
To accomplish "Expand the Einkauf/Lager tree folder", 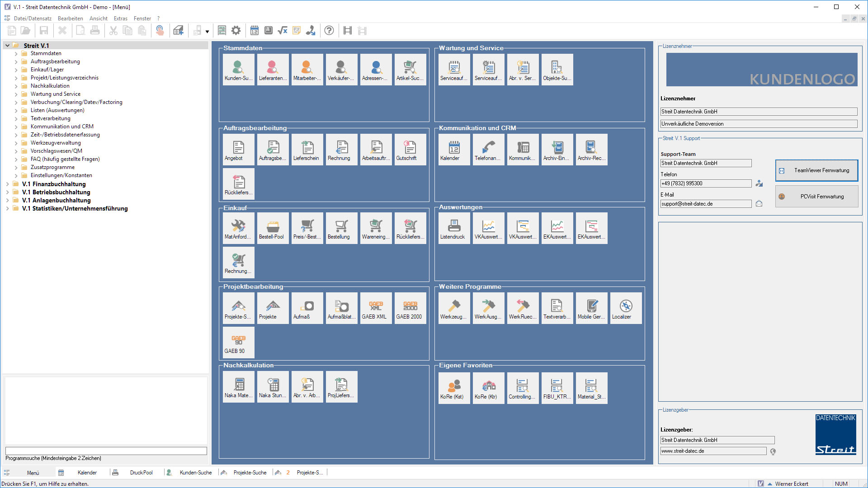I will [x=16, y=70].
